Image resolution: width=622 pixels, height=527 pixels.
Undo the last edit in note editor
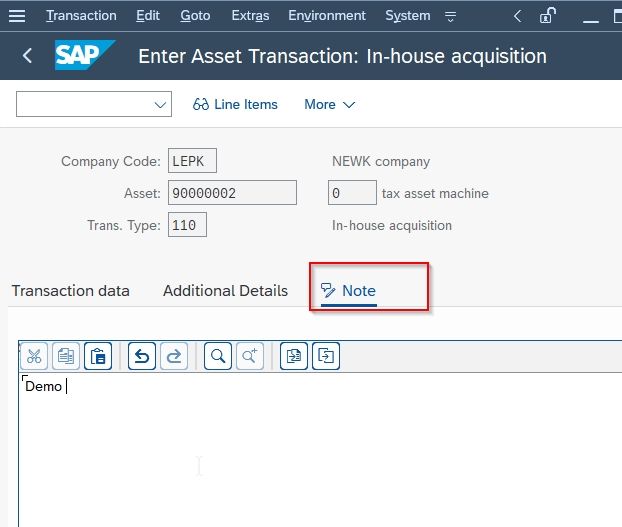(142, 356)
